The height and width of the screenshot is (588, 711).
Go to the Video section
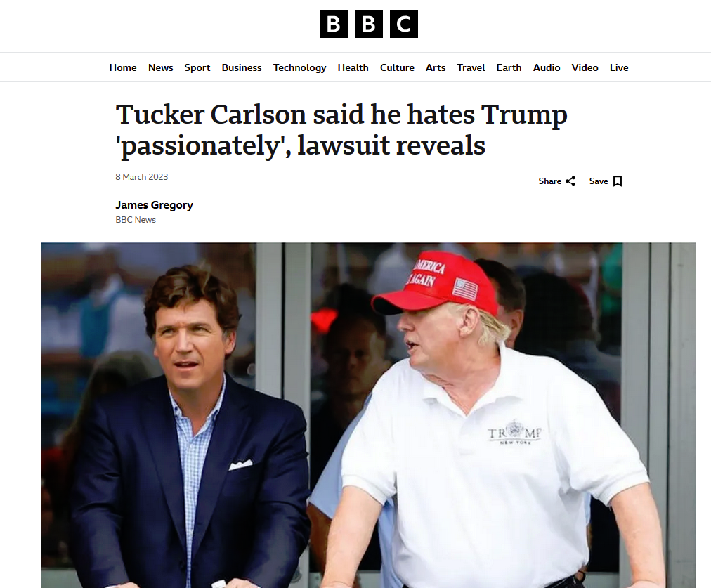tap(585, 67)
